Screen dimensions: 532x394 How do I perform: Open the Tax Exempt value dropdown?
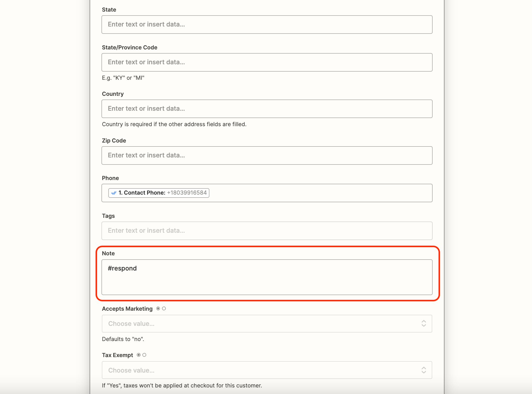pos(267,370)
